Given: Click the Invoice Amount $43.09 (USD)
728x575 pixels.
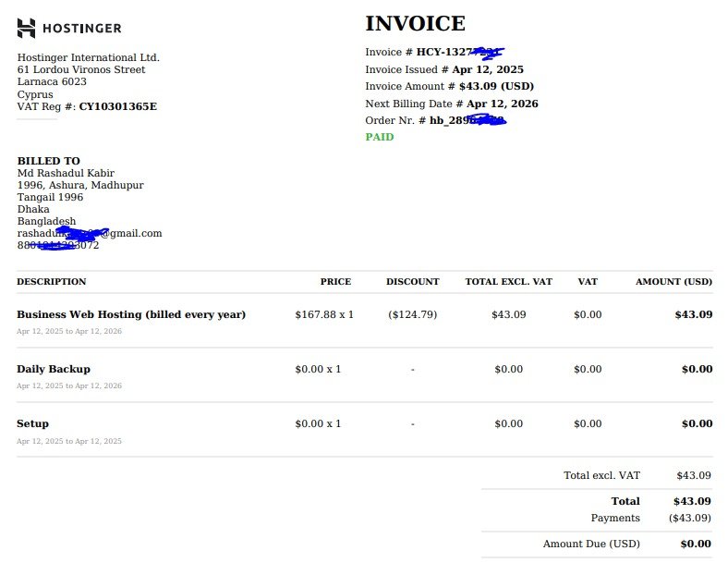Looking at the screenshot, I should click(x=496, y=86).
